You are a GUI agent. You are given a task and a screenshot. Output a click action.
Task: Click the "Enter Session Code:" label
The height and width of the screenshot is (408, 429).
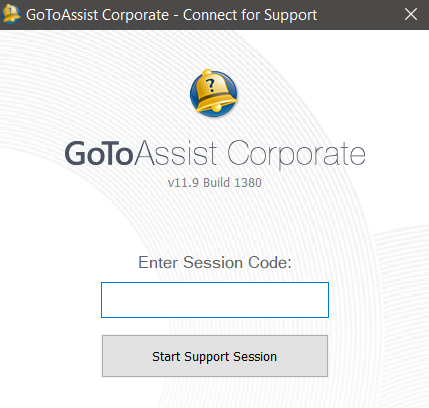[x=215, y=262]
